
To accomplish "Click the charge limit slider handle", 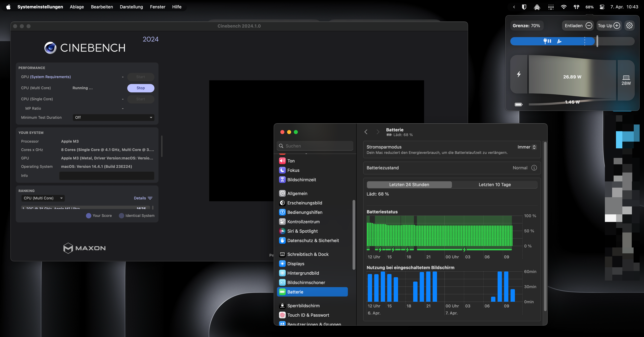I will coord(597,41).
